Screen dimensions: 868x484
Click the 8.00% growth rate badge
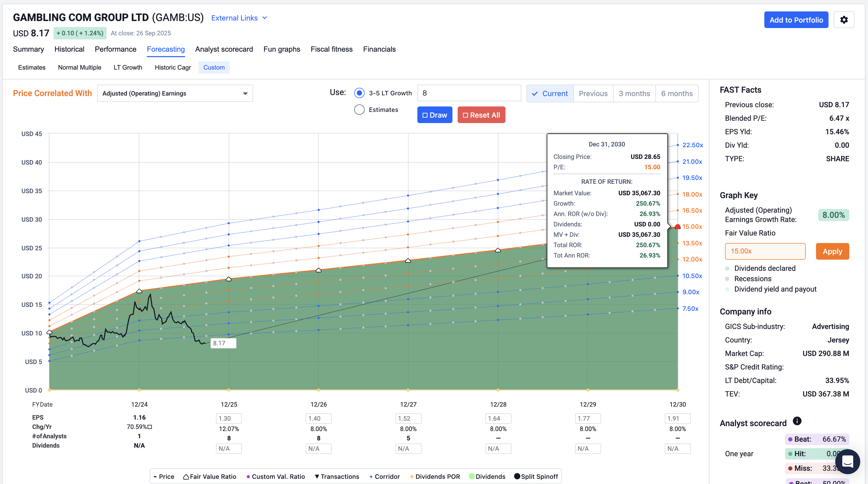(833, 215)
